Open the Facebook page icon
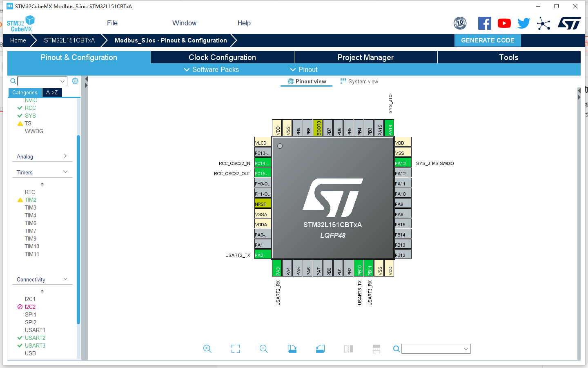The width and height of the screenshot is (588, 368). (485, 23)
